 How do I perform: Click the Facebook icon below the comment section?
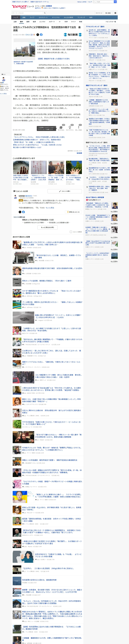point(23,212)
